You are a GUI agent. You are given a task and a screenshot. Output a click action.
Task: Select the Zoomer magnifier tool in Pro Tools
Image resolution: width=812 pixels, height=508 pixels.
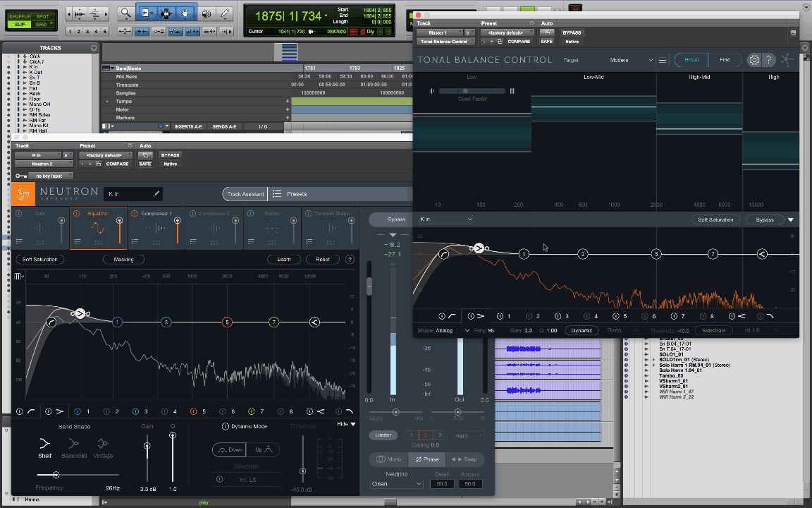pos(126,13)
